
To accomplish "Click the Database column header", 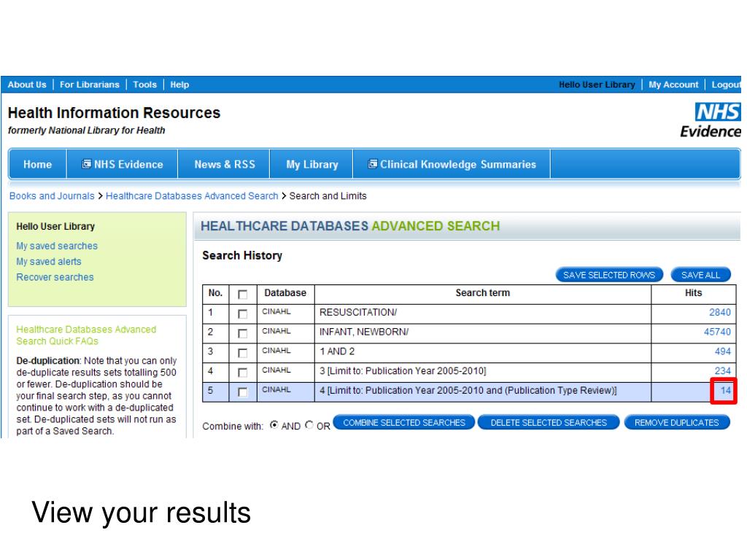I will coord(285,293).
